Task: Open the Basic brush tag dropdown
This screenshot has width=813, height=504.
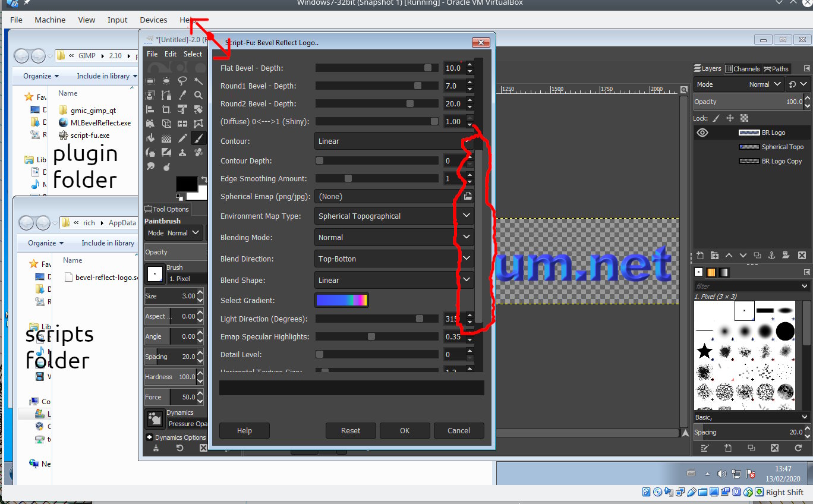Action: pos(752,417)
